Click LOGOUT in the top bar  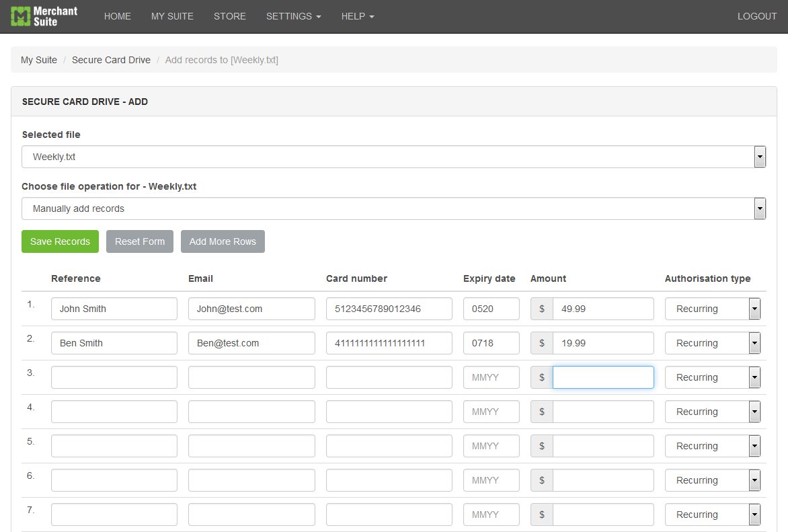point(757,17)
